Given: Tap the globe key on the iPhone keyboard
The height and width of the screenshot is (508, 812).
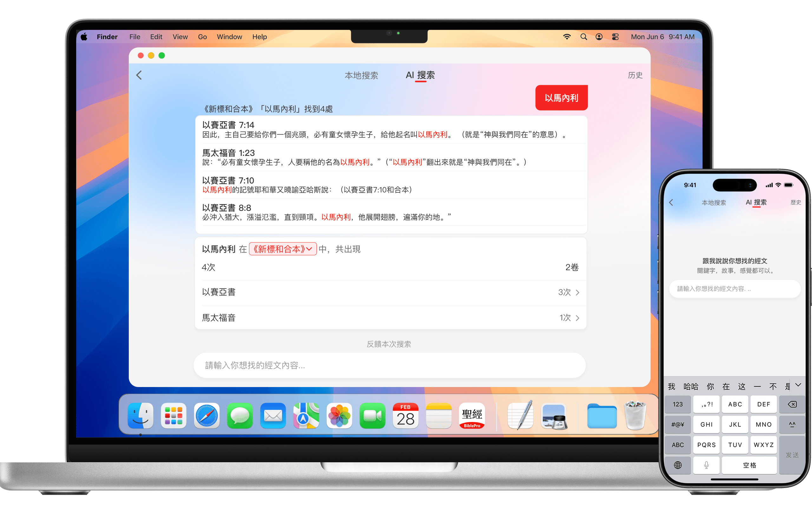Looking at the screenshot, I should click(x=678, y=465).
